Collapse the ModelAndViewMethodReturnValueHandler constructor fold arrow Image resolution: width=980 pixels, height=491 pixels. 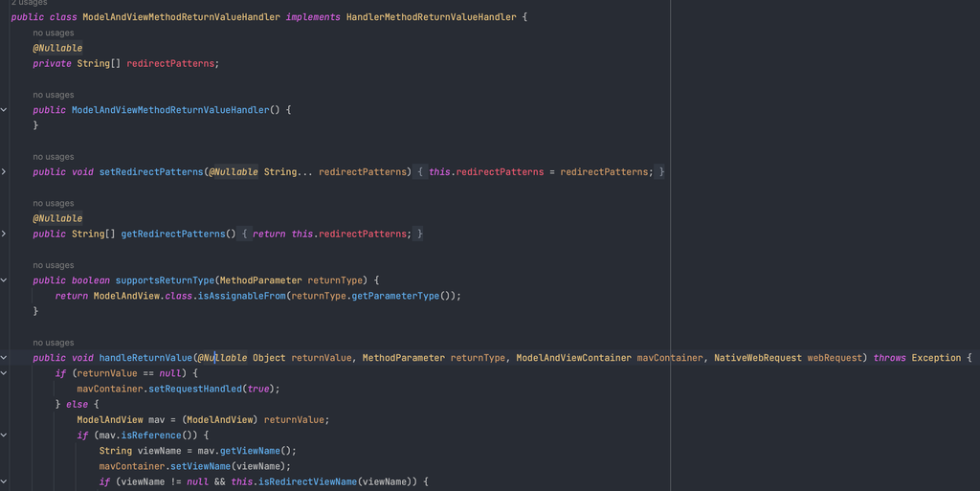coord(4,110)
